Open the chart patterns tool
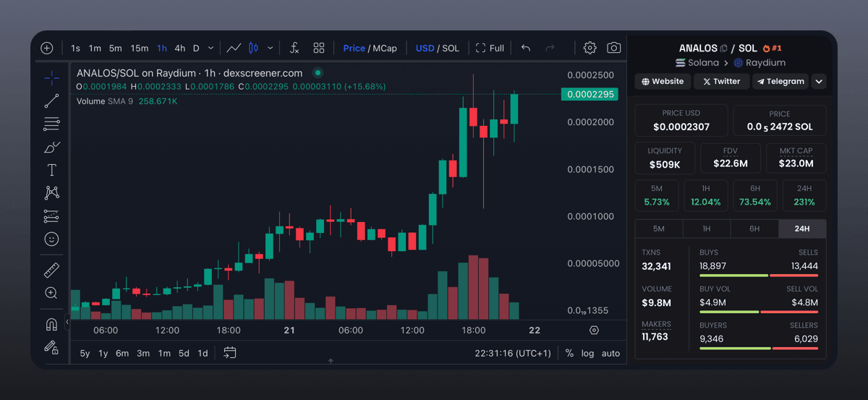Screen dimensions: 868x400 [51, 192]
